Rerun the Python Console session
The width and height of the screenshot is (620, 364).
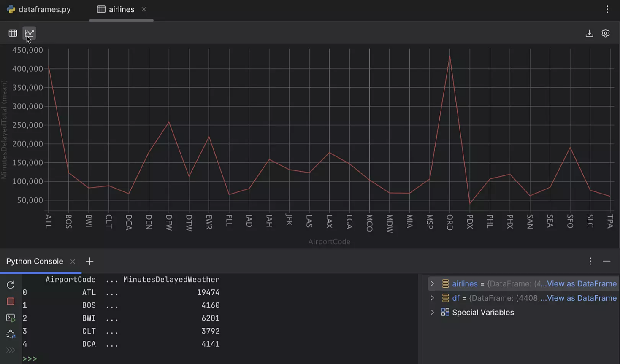click(x=10, y=285)
